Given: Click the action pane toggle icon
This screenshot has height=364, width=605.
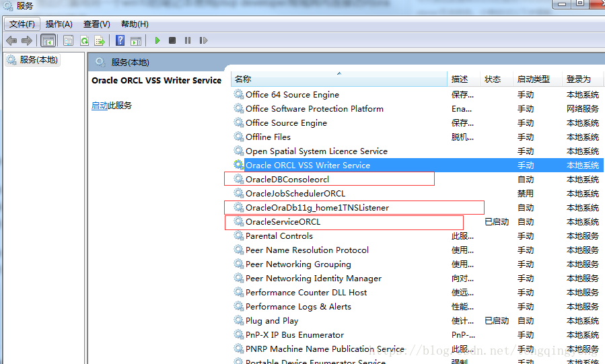Looking at the screenshot, I should (x=136, y=41).
